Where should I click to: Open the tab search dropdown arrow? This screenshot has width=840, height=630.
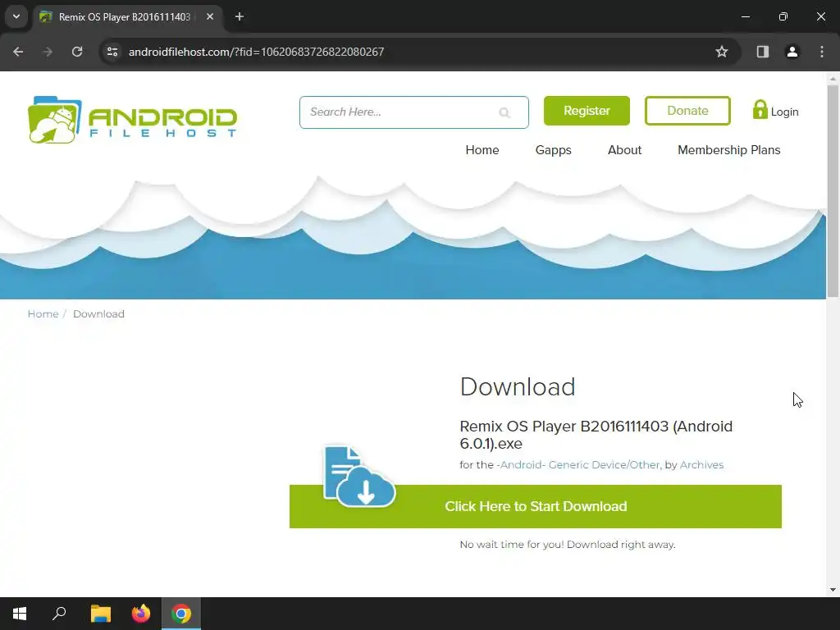(16, 16)
